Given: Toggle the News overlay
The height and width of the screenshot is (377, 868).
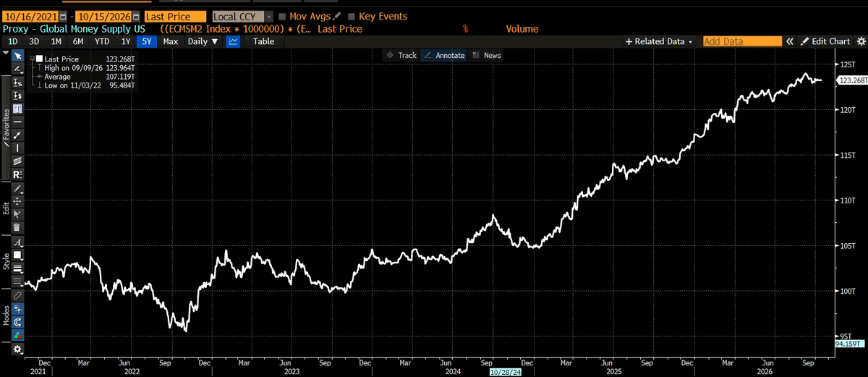Looking at the screenshot, I should point(487,55).
